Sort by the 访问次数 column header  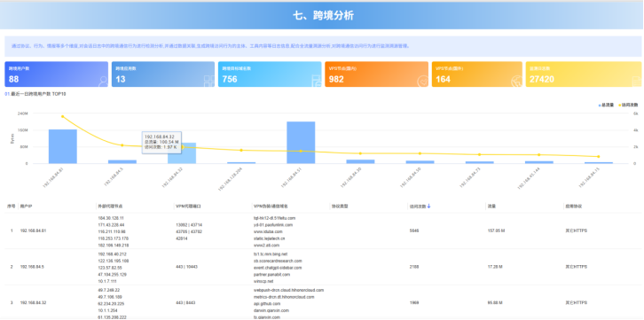click(x=418, y=207)
